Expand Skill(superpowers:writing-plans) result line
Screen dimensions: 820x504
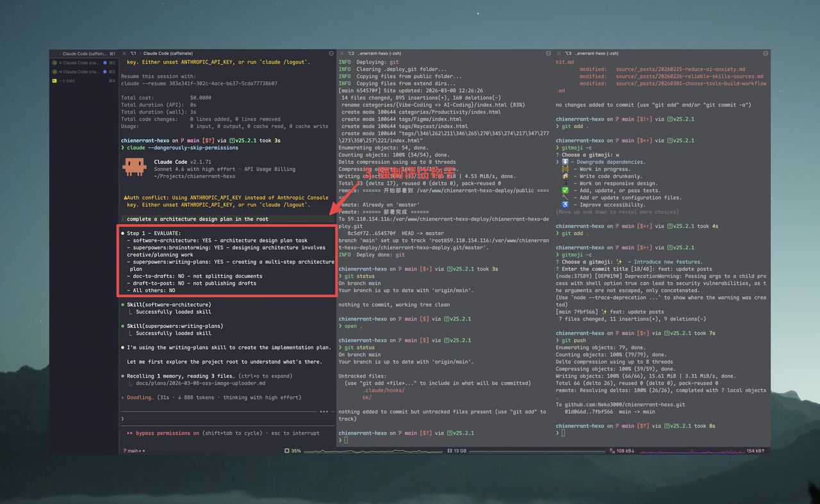pos(174,326)
